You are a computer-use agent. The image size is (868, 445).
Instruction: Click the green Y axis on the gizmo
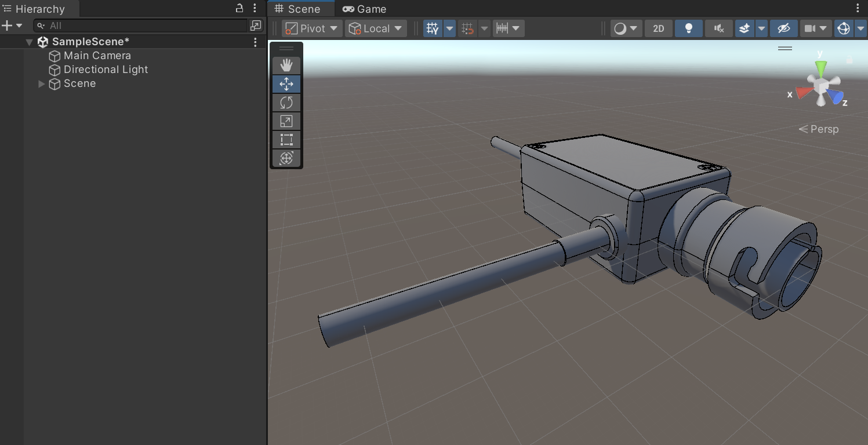click(x=820, y=67)
